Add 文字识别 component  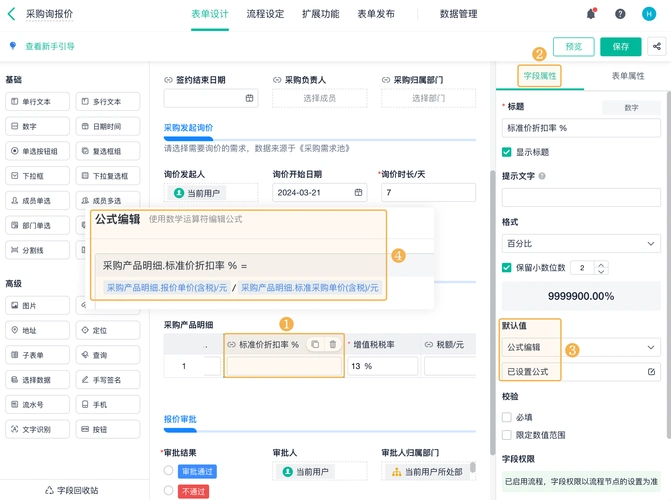pos(37,429)
